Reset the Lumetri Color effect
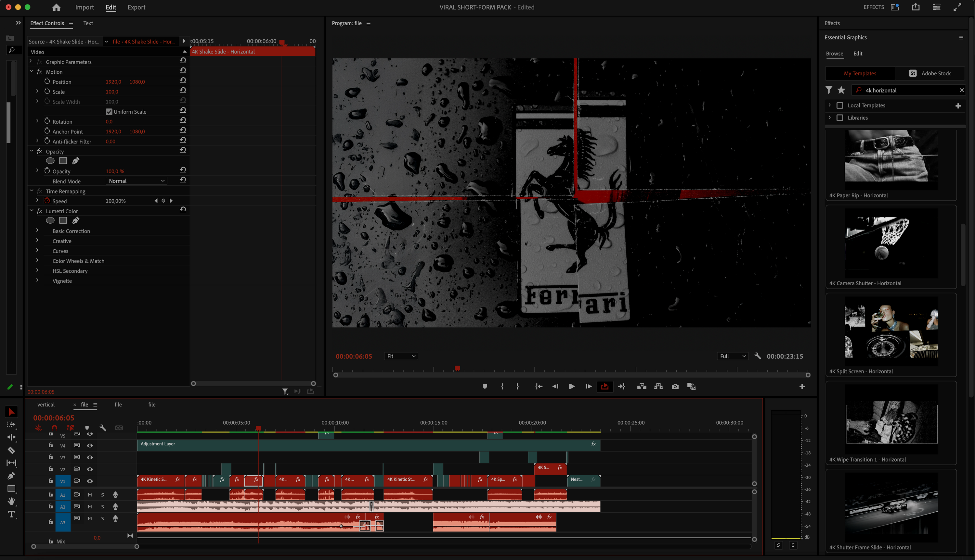The width and height of the screenshot is (975, 560). coord(183,210)
